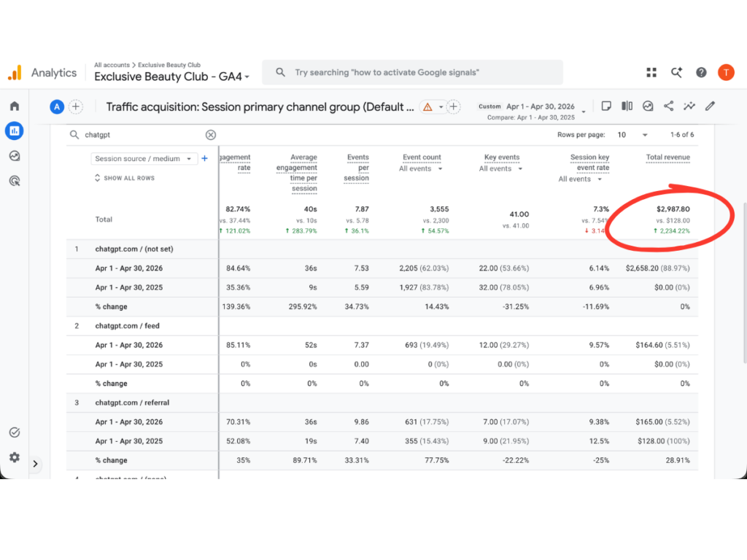The image size is (747, 560).
Task: Click All accounts breadcrumb link
Action: [x=112, y=65]
